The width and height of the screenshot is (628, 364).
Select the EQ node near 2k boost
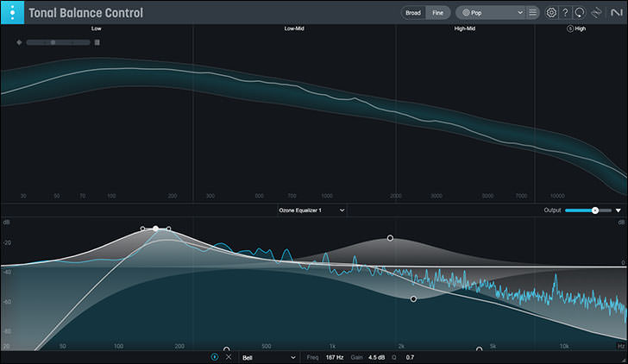(x=390, y=238)
